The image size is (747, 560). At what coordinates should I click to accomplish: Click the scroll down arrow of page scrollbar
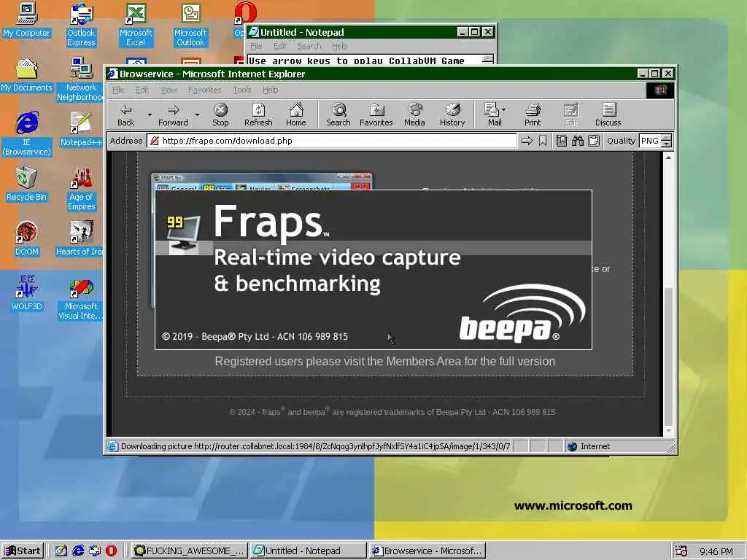pos(668,430)
